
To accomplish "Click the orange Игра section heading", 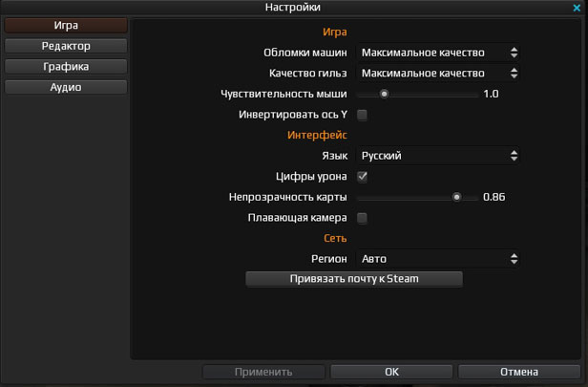I will point(335,32).
